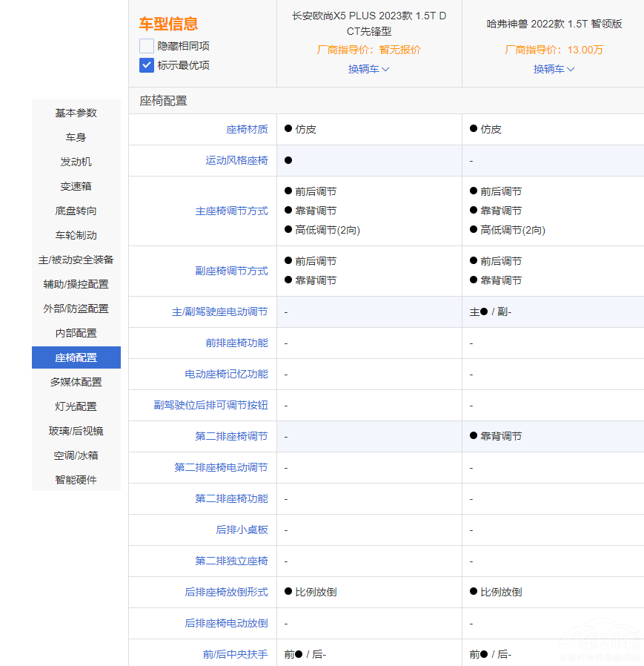Select the highlighted 座椅配置 sidebar entry

click(x=76, y=357)
